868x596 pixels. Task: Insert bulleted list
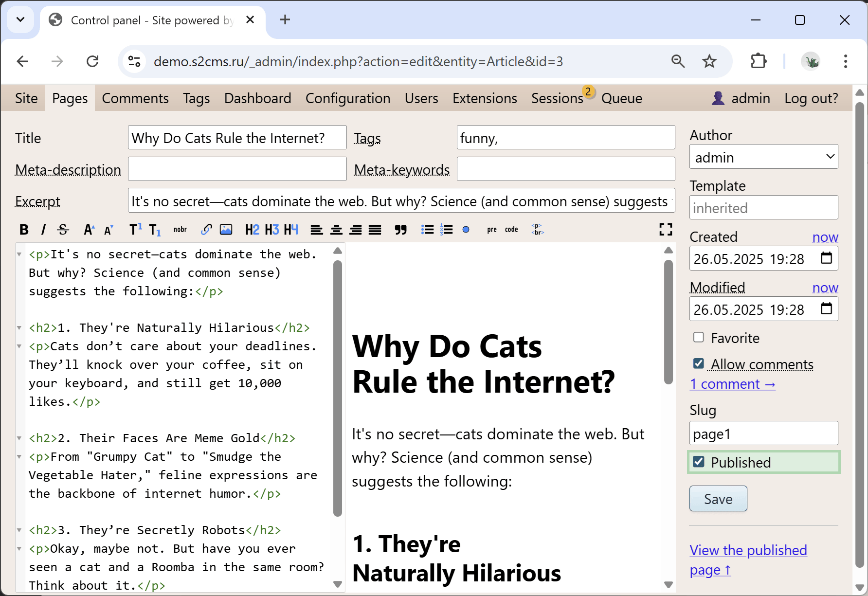427,230
